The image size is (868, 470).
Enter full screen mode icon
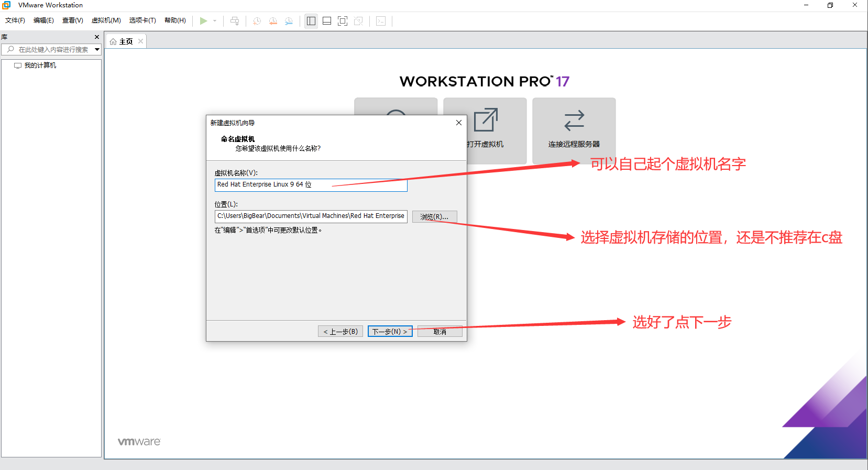tap(343, 21)
